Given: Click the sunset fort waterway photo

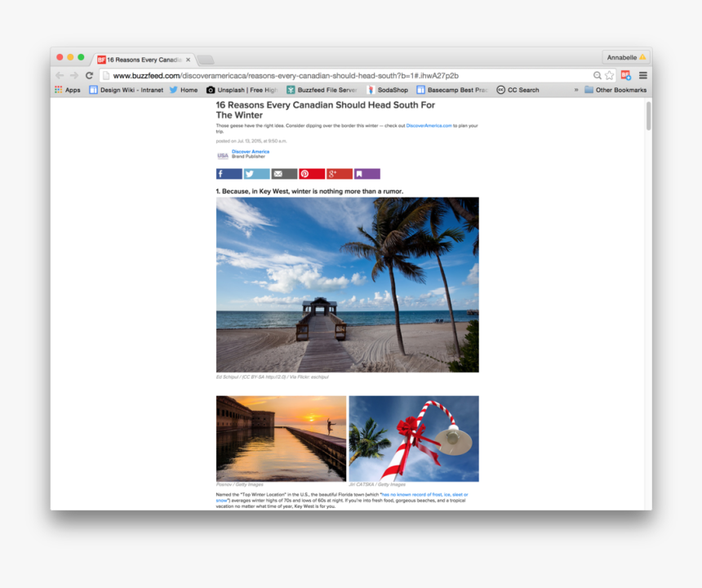Looking at the screenshot, I should pos(281,439).
